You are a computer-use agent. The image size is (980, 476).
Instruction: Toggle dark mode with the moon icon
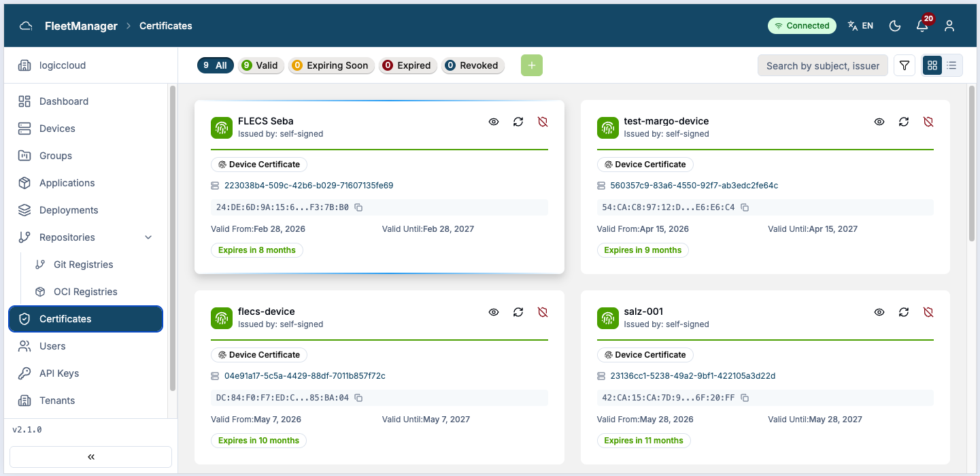(x=895, y=26)
